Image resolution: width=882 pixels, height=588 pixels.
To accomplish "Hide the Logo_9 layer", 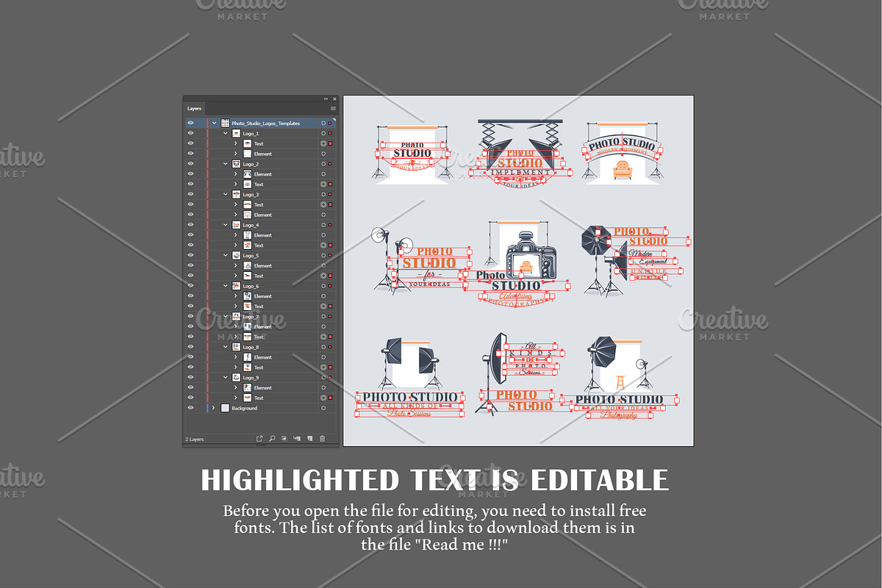I will point(190,378).
